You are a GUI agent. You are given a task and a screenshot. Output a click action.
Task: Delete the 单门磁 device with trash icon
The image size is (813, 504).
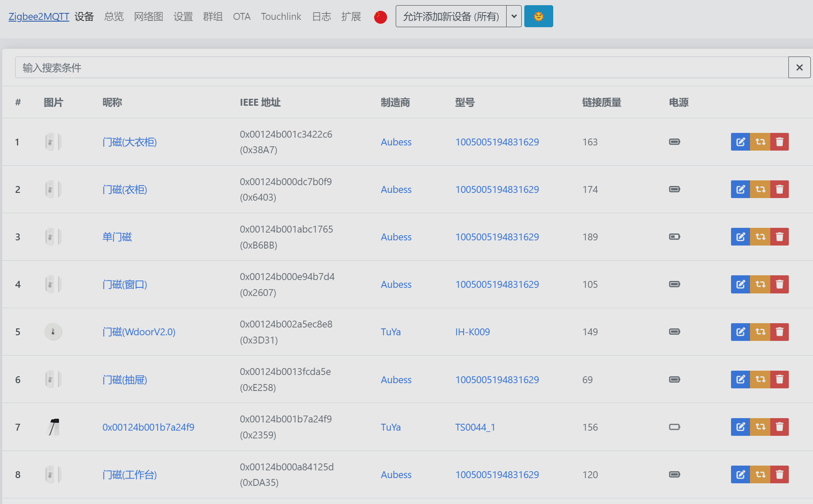(779, 237)
